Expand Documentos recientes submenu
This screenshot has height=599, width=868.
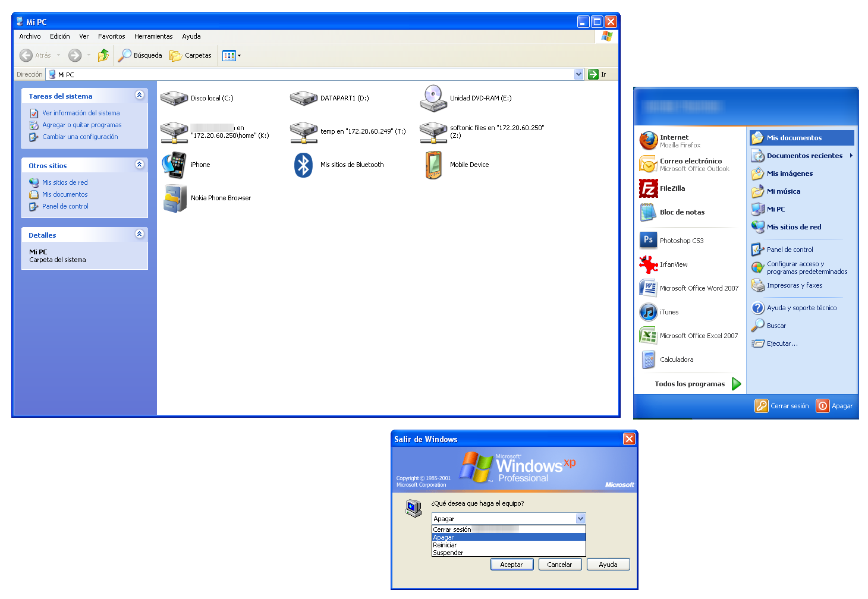[x=802, y=156]
